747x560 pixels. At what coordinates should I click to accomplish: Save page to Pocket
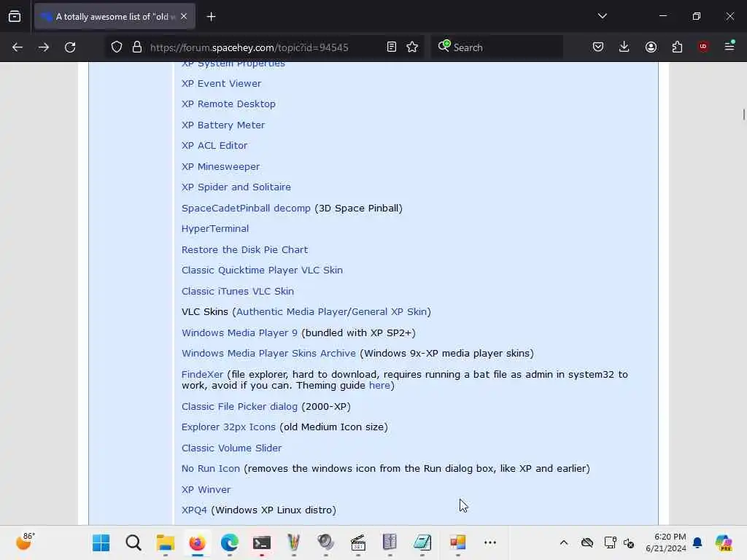click(x=598, y=47)
